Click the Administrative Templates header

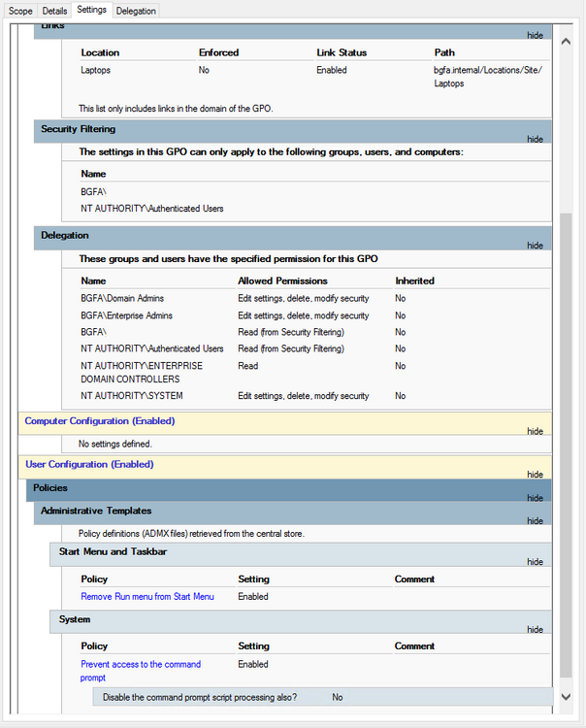click(292, 513)
